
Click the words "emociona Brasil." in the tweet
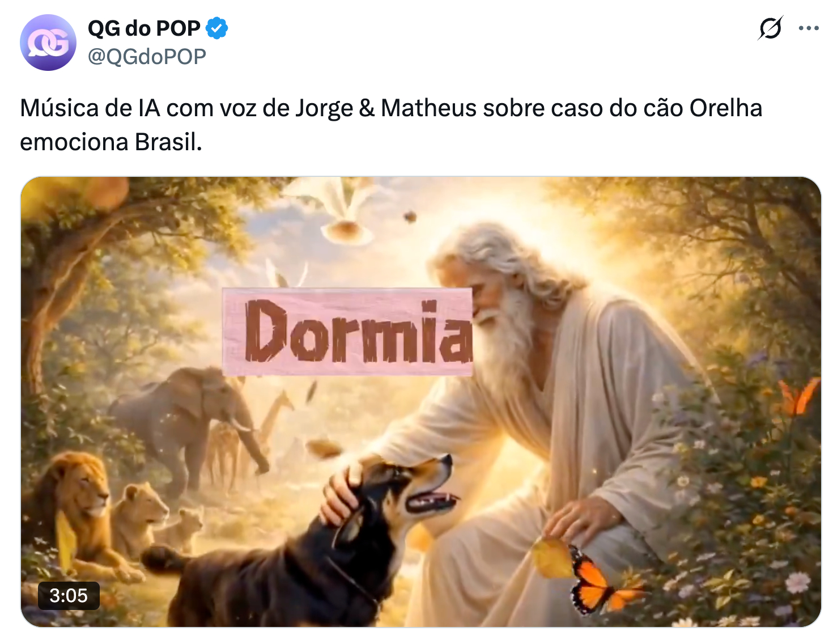click(111, 142)
